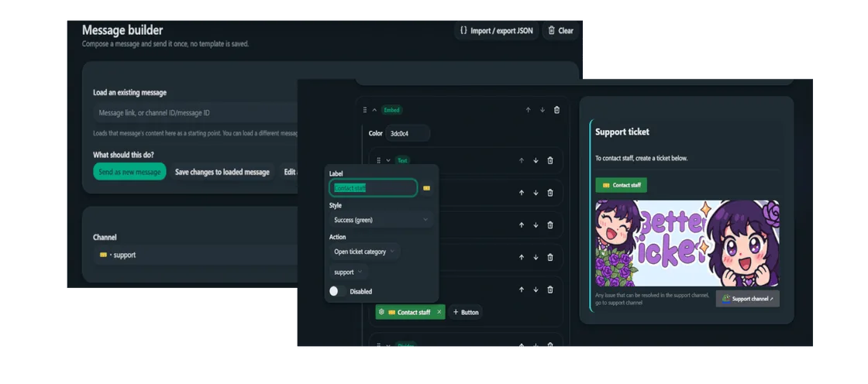Viewport: 868px width, 384px height.
Task: Click Contact staff button in preview
Action: pos(621,185)
